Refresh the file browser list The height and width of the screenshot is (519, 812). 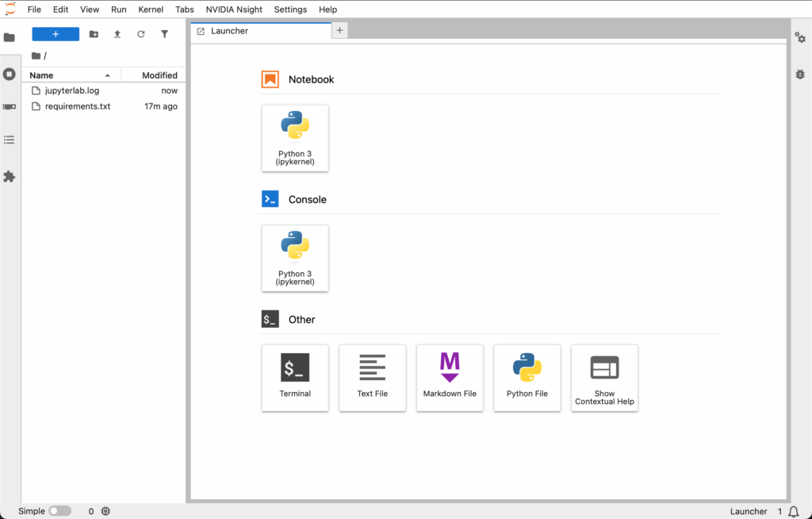coord(141,34)
